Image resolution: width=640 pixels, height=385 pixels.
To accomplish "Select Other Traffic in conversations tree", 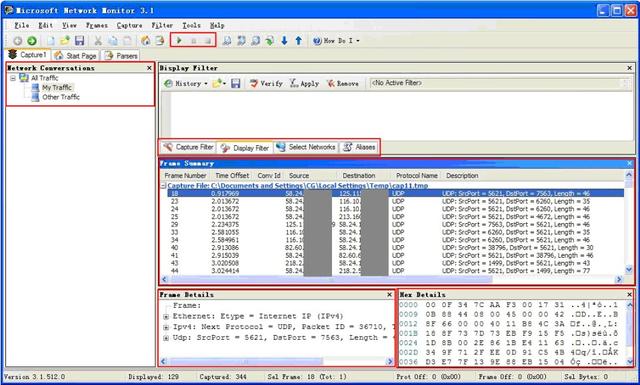I will 61,97.
